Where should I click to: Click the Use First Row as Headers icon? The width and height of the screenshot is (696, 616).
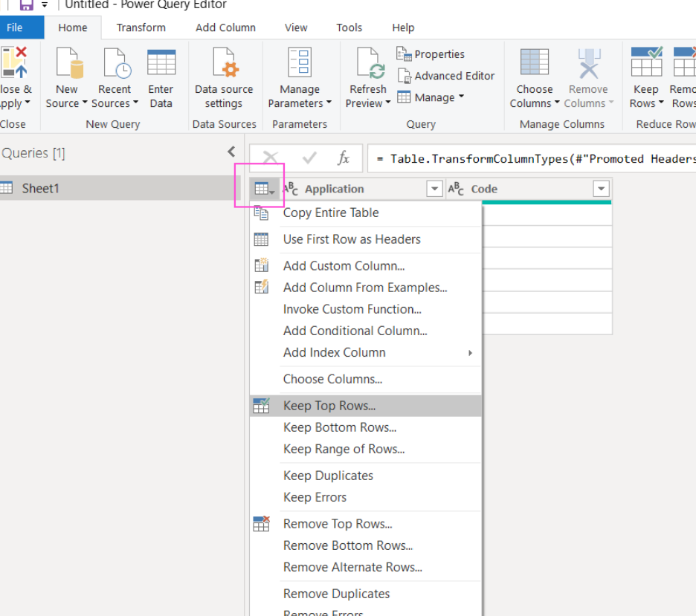click(261, 239)
